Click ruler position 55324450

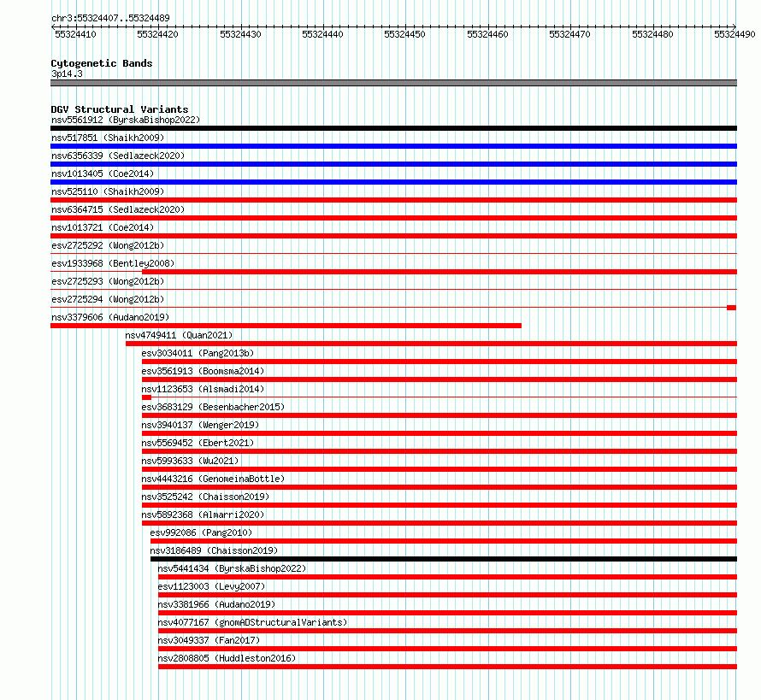click(404, 34)
